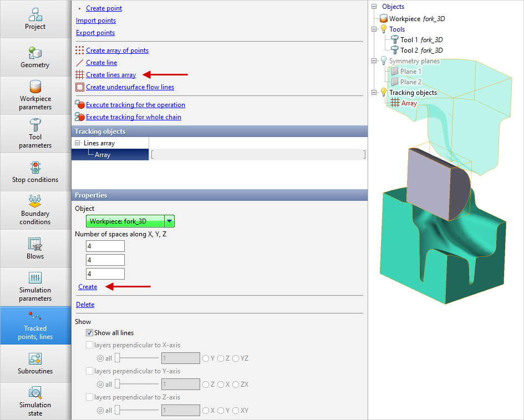Image resolution: width=524 pixels, height=420 pixels.
Task: Click the Create array of points icon
Action: coord(80,50)
